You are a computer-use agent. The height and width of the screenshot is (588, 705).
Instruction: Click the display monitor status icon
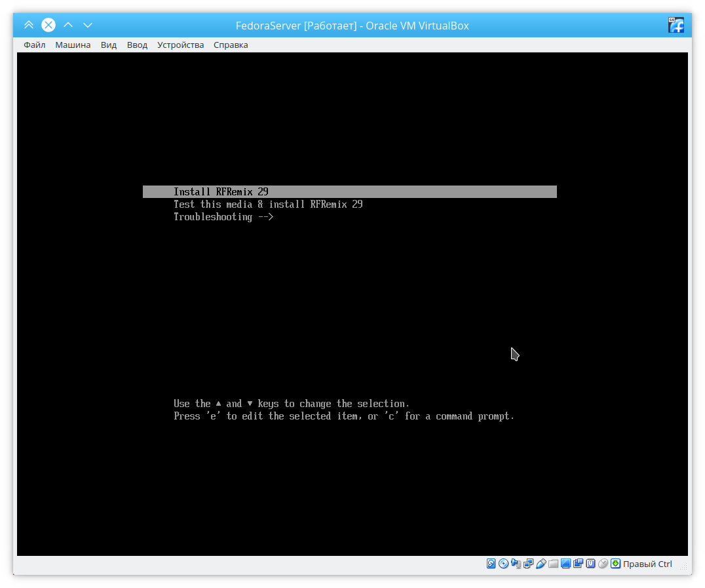(565, 564)
